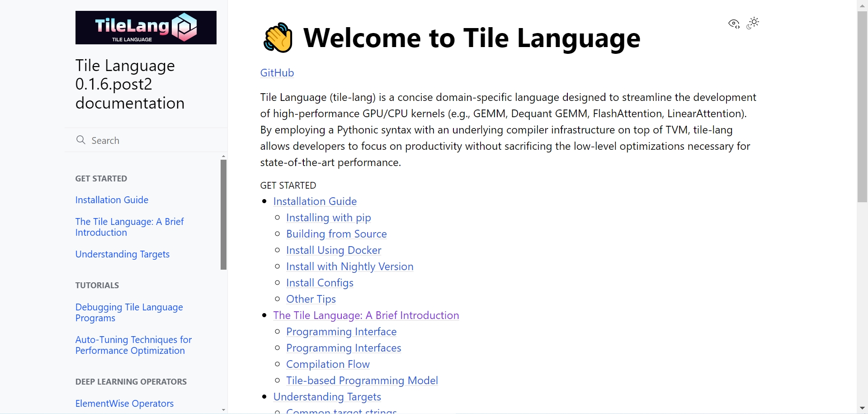Click the sidebar navigation scrollbar thumb

[223, 214]
